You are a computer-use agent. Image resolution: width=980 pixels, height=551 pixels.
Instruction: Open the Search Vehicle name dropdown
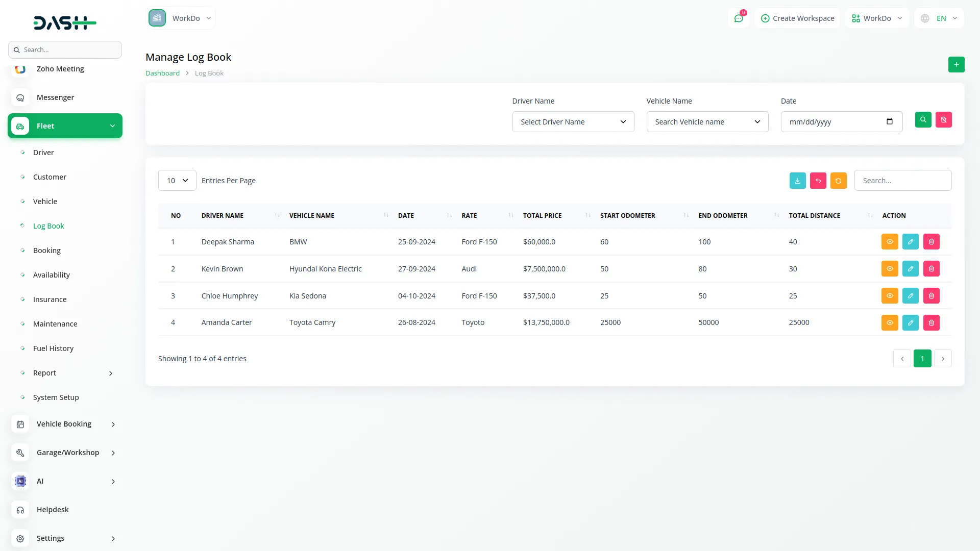(x=707, y=122)
